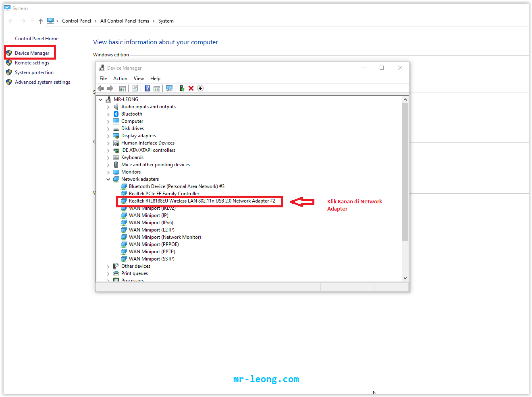Image resolution: width=532 pixels, height=397 pixels.
Task: Expand the Bluetooth category
Action: [108, 114]
